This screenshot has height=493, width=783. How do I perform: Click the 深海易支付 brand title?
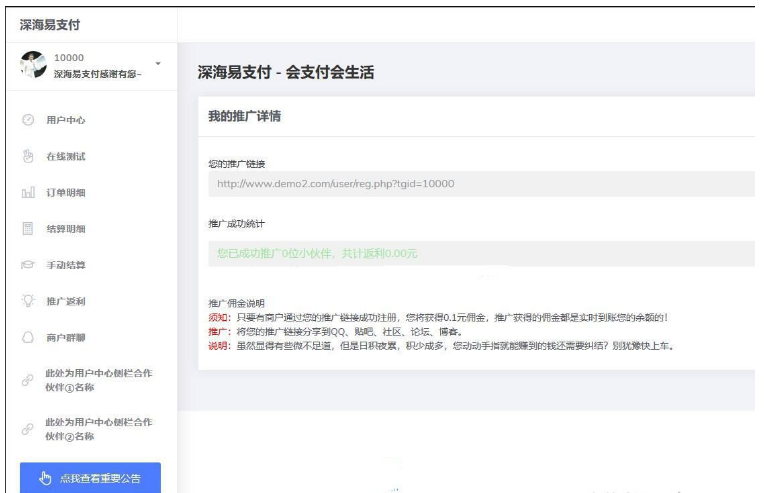(51, 23)
